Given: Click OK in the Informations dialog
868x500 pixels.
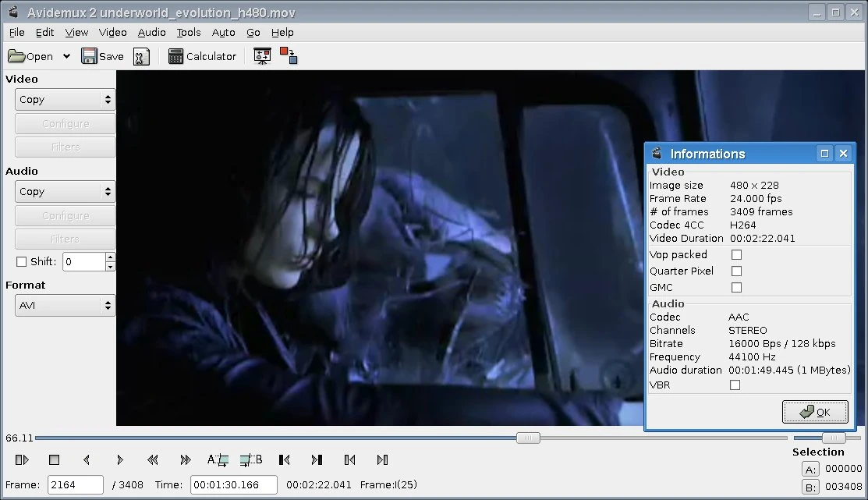Looking at the screenshot, I should [815, 412].
